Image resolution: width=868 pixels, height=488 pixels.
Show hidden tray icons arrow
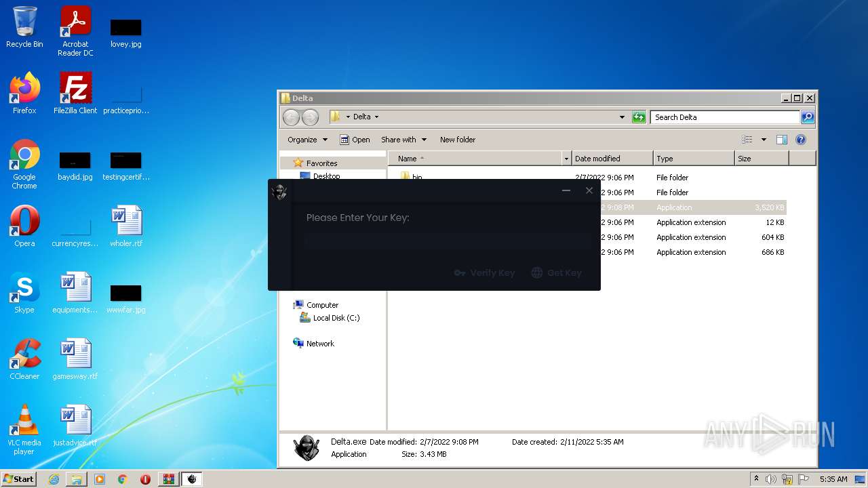(x=756, y=479)
